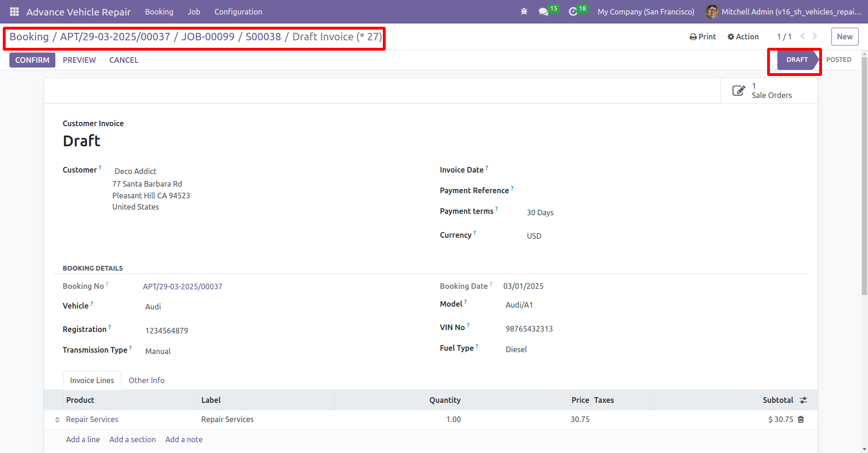Click the Preview button
The height and width of the screenshot is (453, 868).
tap(79, 60)
